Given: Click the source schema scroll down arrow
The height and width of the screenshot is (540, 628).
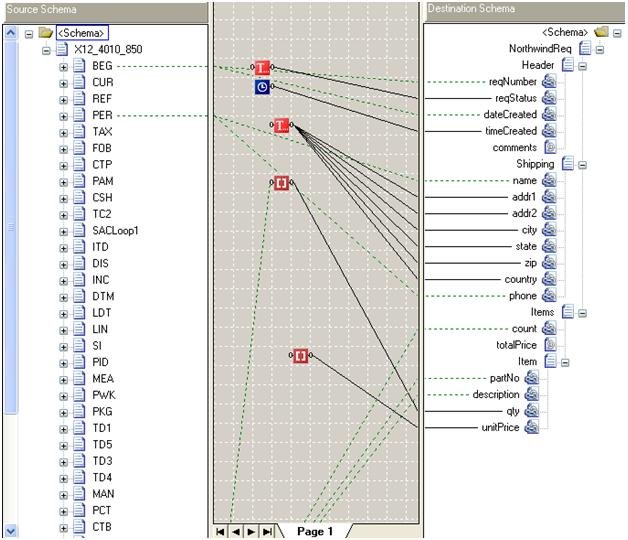Looking at the screenshot, I should pyautogui.click(x=11, y=530).
